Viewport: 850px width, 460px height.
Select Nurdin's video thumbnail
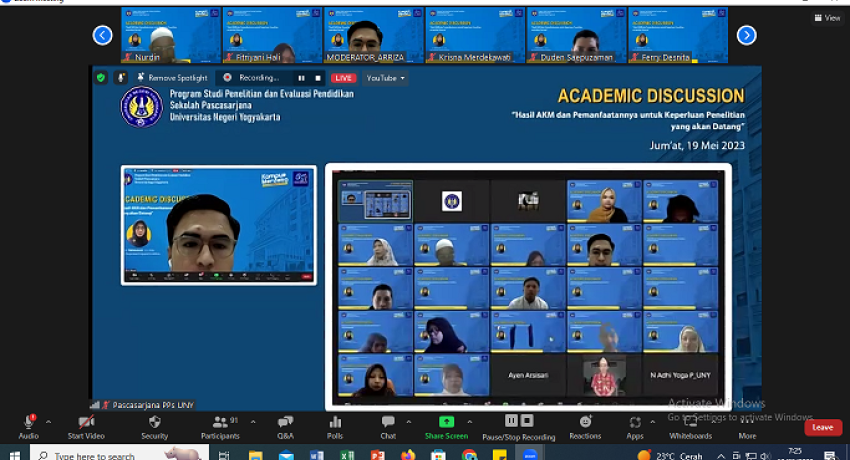click(x=171, y=35)
